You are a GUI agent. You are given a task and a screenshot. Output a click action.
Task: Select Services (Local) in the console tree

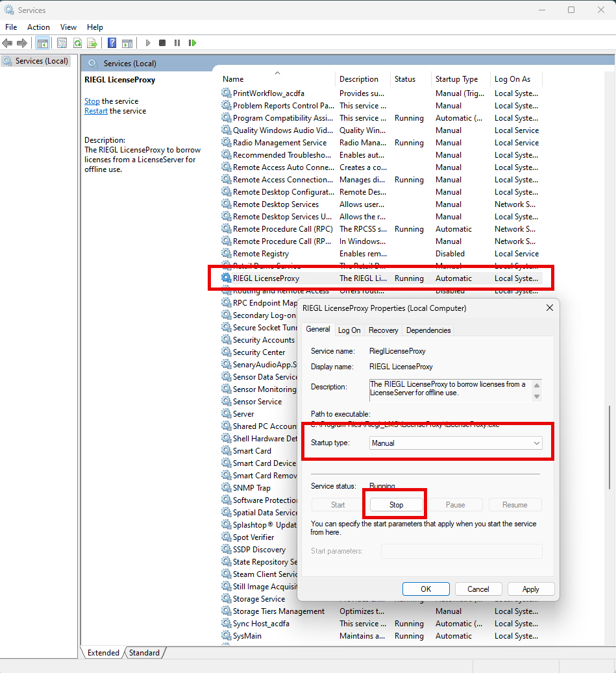tap(42, 61)
